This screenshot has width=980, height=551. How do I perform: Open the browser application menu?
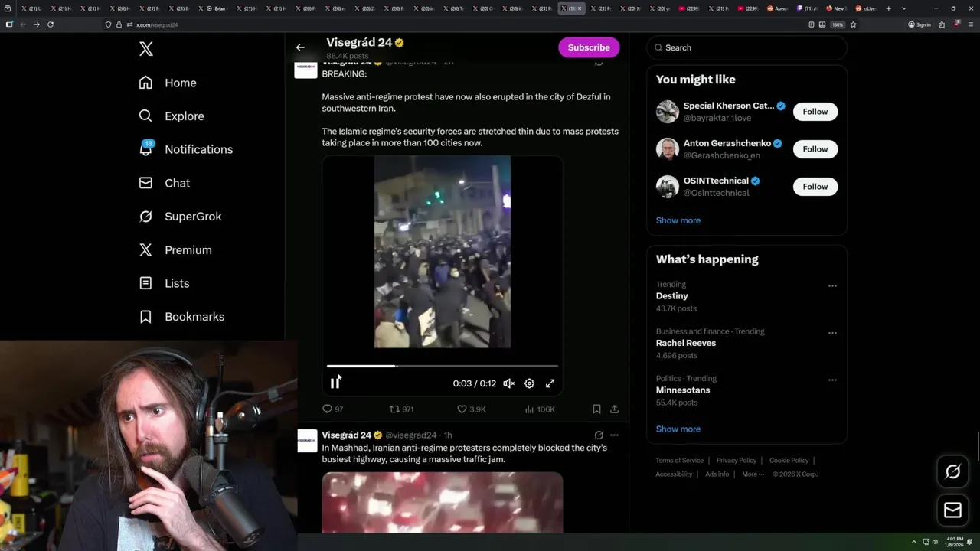click(970, 24)
